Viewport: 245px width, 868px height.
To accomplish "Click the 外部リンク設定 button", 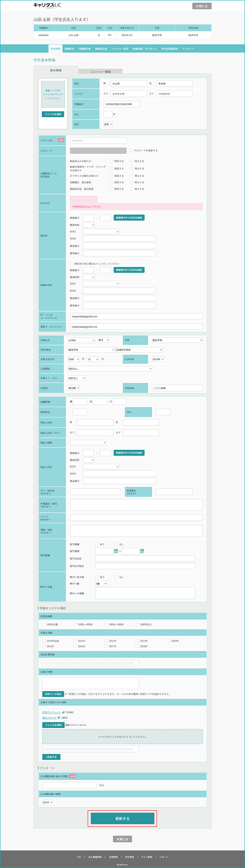I will [53, 694].
